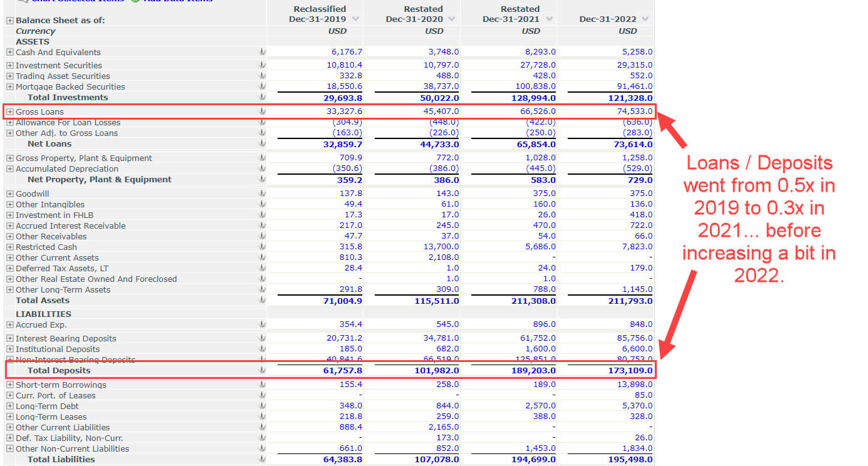Expand the Balance Sheet as of header
Viewport: 868px width, 466px height.
[10, 21]
